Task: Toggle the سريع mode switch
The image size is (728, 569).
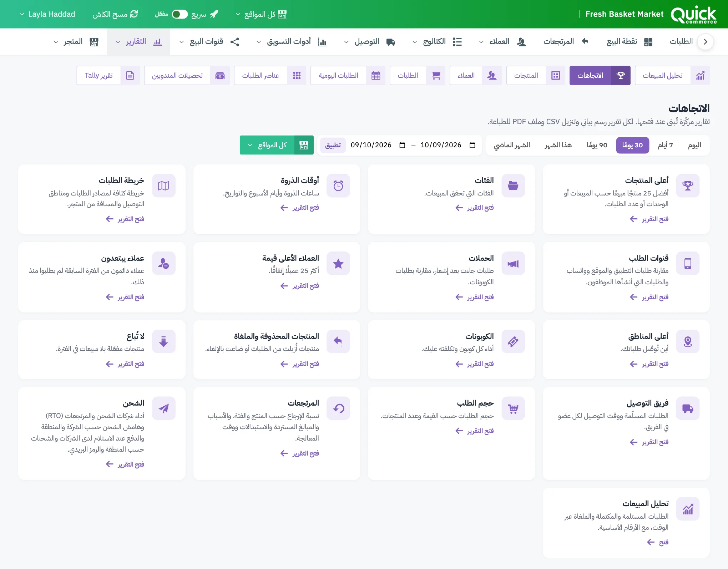Action: tap(180, 14)
